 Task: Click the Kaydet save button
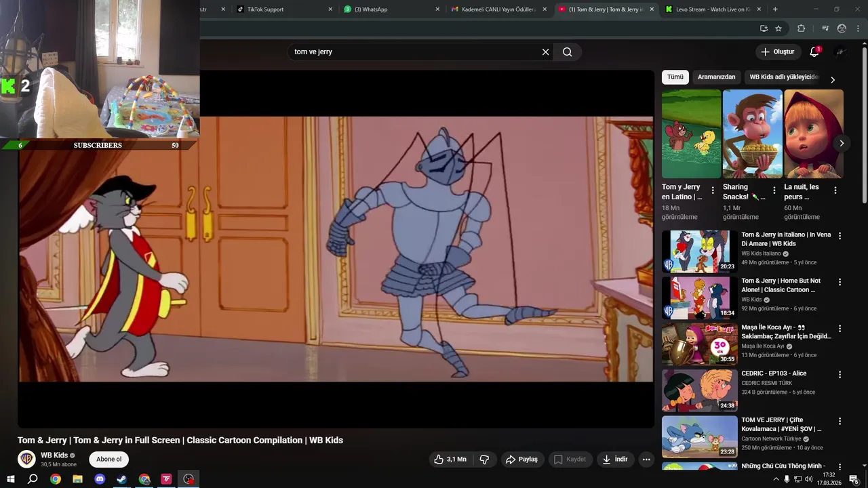tap(570, 460)
